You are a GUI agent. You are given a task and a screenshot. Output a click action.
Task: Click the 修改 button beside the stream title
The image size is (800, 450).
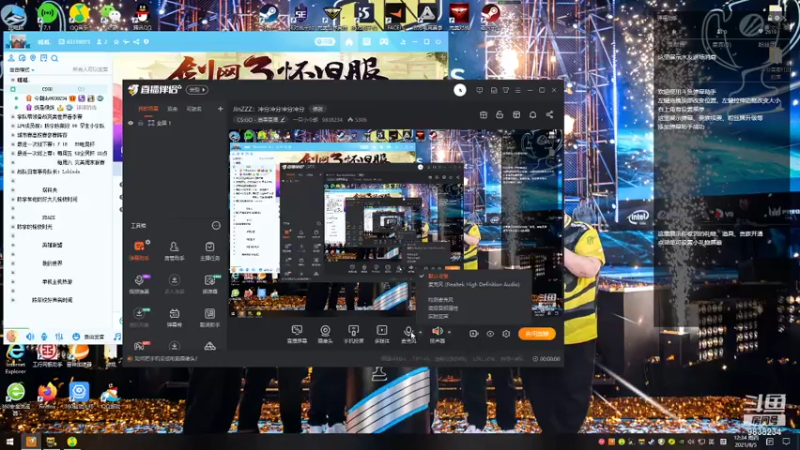click(x=318, y=109)
